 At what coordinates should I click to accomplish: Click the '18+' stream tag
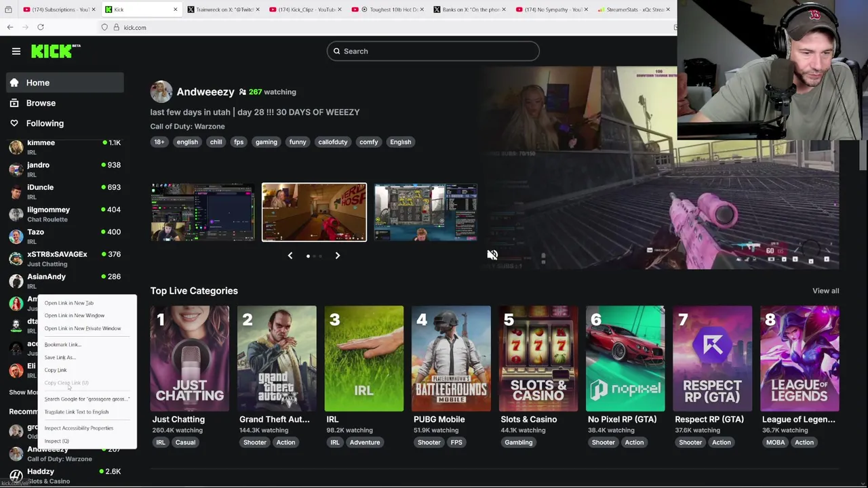[159, 142]
